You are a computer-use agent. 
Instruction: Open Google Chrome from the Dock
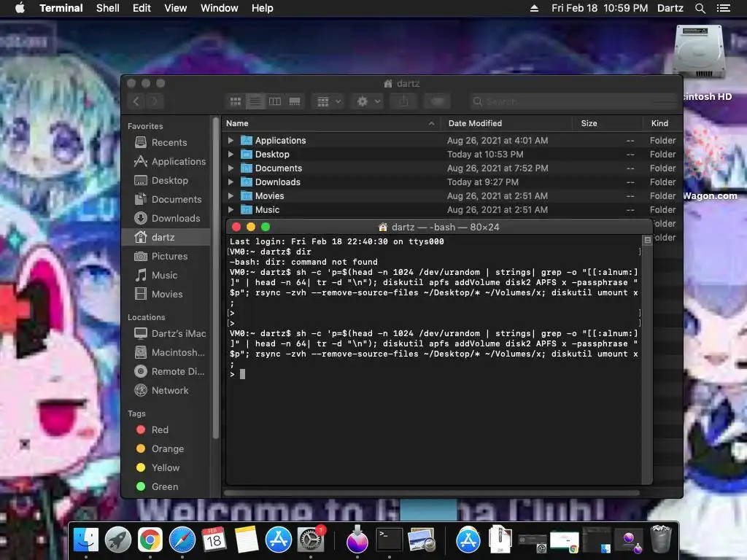pyautogui.click(x=150, y=540)
